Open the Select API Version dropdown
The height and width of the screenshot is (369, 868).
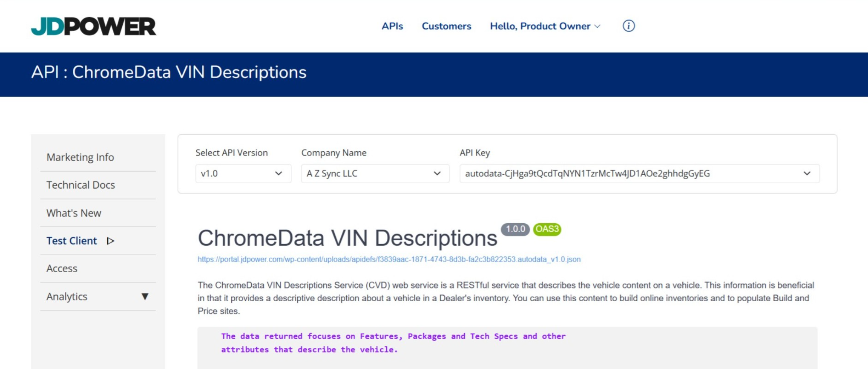243,174
